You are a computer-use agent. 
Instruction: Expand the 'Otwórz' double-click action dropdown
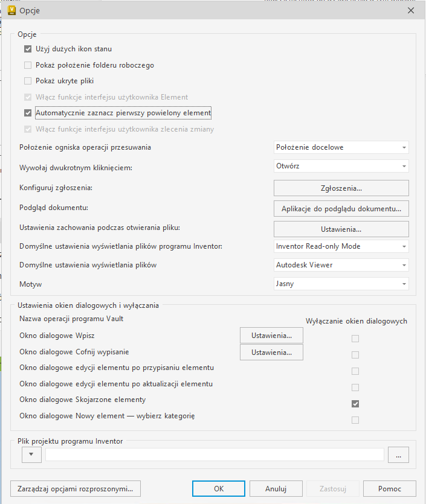tap(341, 166)
